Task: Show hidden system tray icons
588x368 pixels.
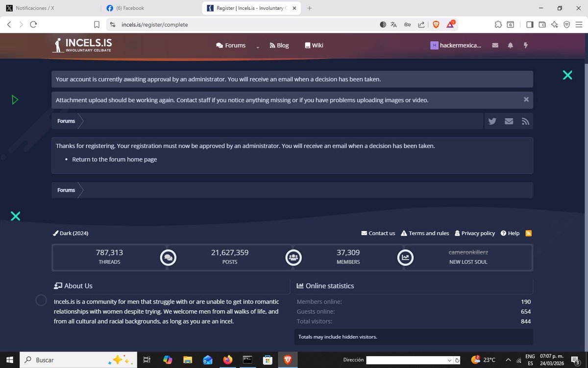Action: (x=508, y=360)
